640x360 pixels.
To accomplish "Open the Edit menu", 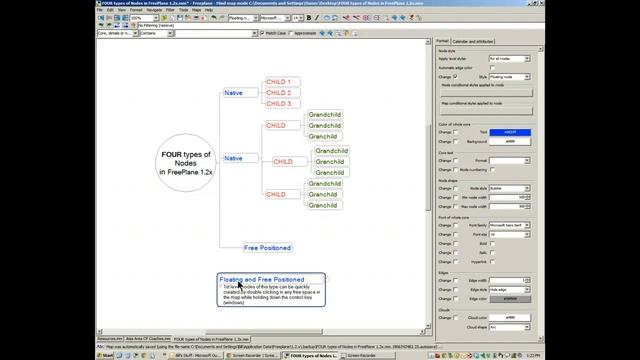I will point(110,10).
